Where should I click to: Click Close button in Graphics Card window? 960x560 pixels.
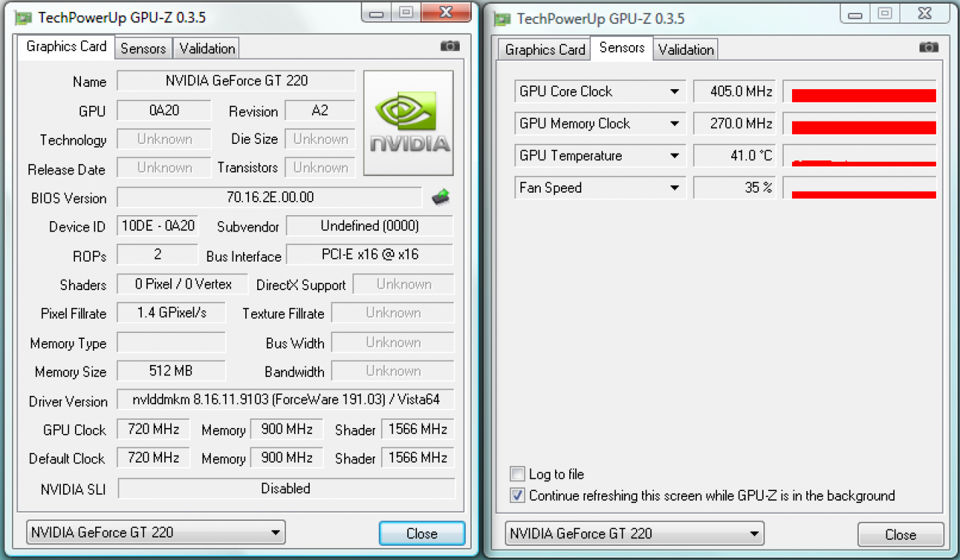click(x=422, y=533)
